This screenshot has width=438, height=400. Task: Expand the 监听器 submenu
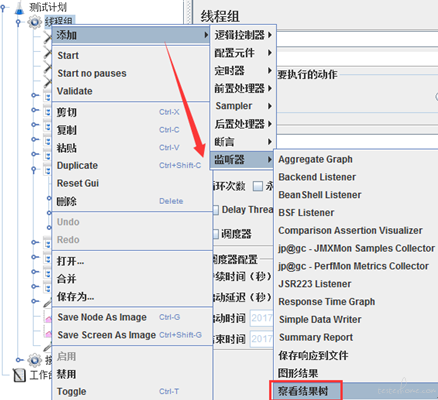tap(243, 160)
